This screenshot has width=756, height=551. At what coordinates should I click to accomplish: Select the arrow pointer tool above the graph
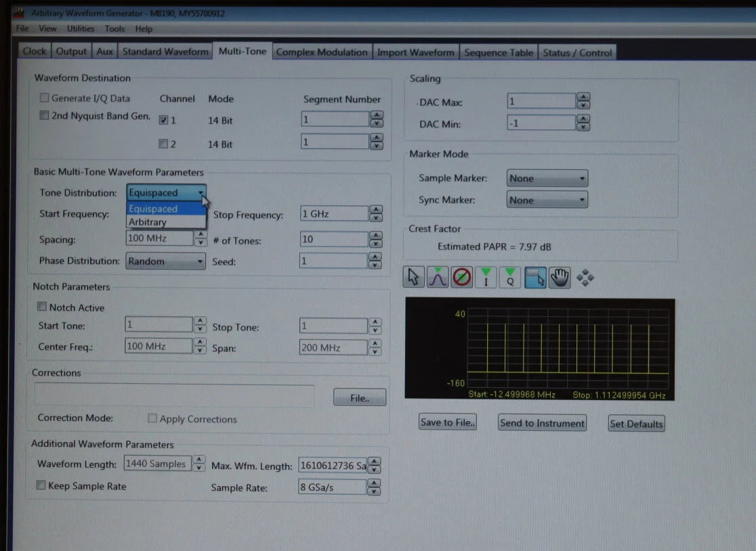point(413,277)
